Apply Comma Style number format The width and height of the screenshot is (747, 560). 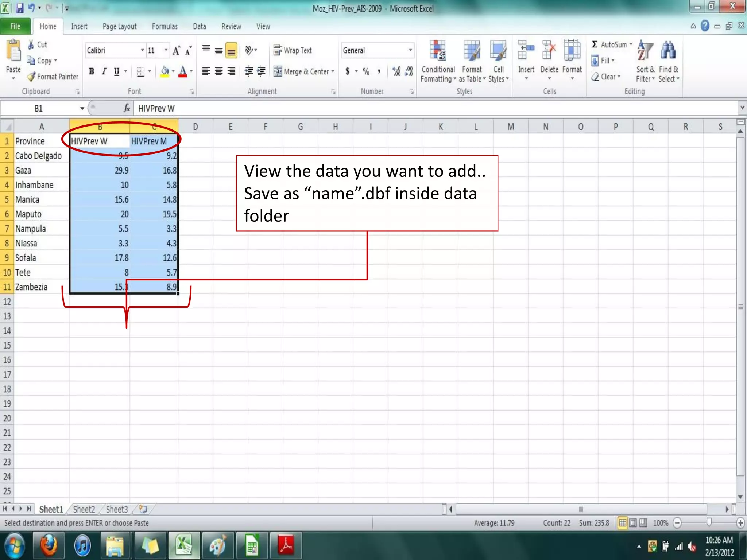(x=379, y=71)
